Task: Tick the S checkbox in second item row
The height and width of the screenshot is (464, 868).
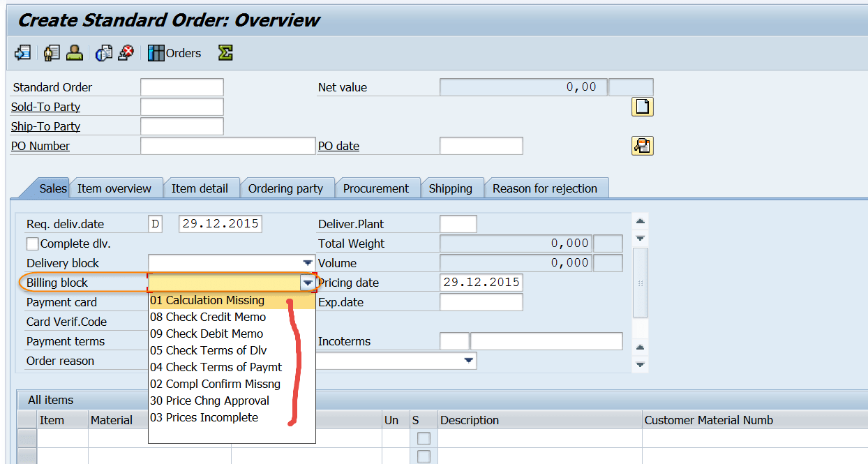Action: [423, 457]
